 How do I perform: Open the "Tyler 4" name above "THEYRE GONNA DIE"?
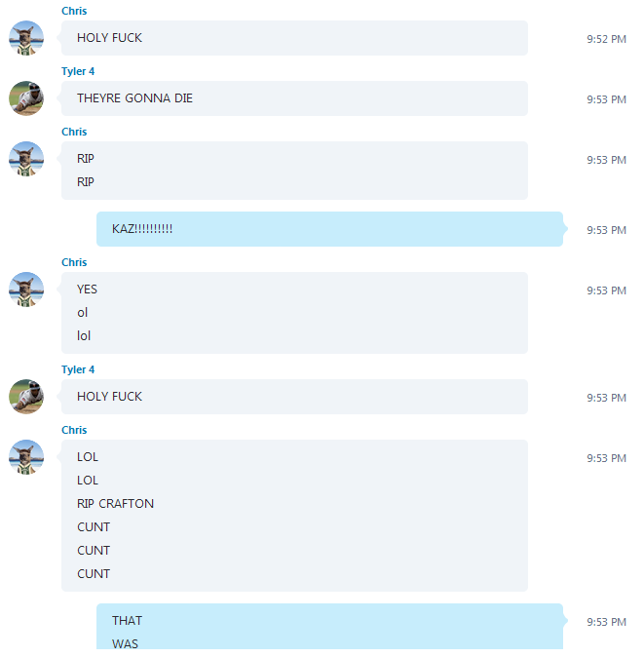pyautogui.click(x=78, y=71)
